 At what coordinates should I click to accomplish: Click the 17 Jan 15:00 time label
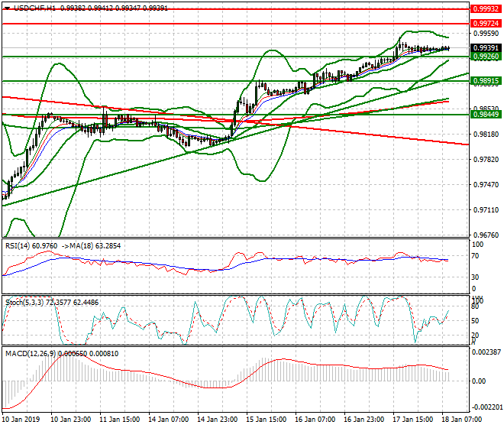[412, 420]
